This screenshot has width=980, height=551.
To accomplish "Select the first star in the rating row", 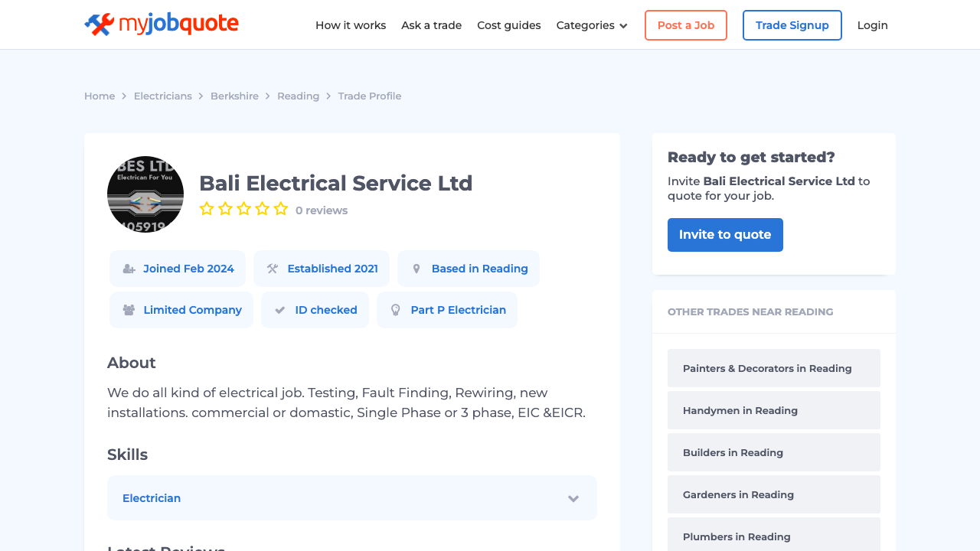I will pos(206,207).
